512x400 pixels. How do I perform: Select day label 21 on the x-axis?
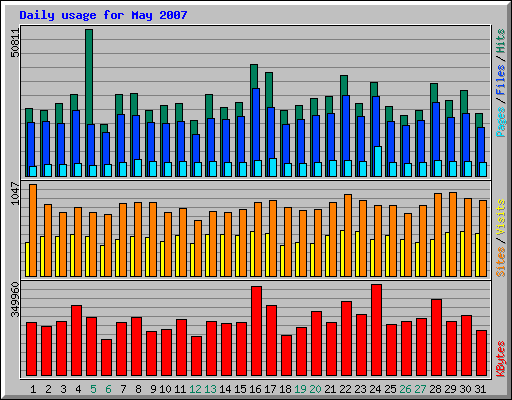(330, 389)
